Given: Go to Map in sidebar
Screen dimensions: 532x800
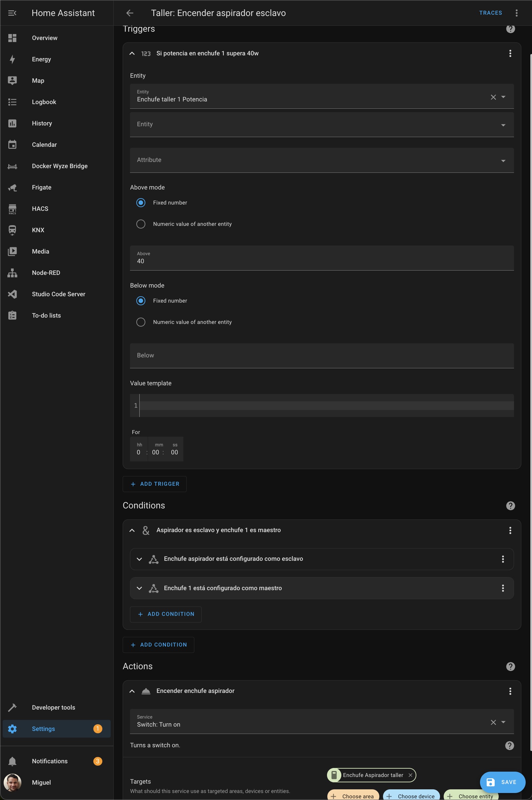Looking at the screenshot, I should pos(57,81).
